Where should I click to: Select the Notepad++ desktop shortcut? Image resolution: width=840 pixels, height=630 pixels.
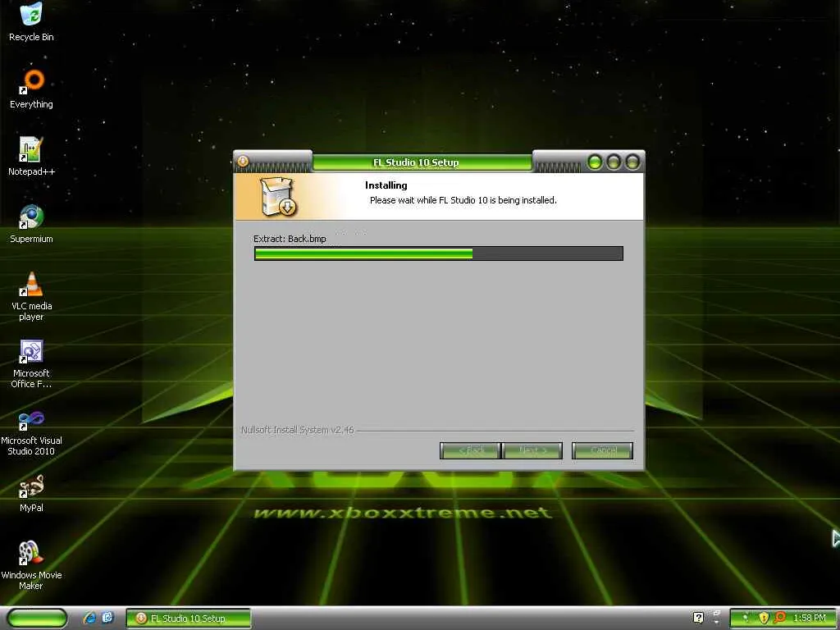(x=31, y=157)
